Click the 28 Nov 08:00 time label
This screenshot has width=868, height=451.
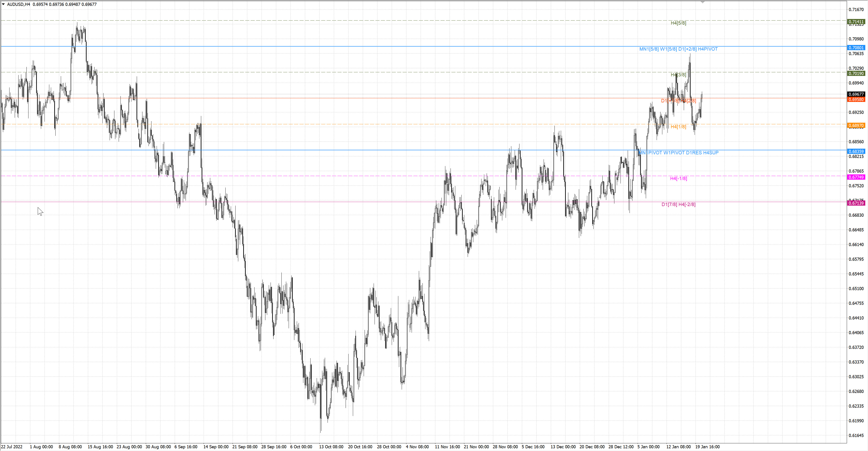(505, 447)
